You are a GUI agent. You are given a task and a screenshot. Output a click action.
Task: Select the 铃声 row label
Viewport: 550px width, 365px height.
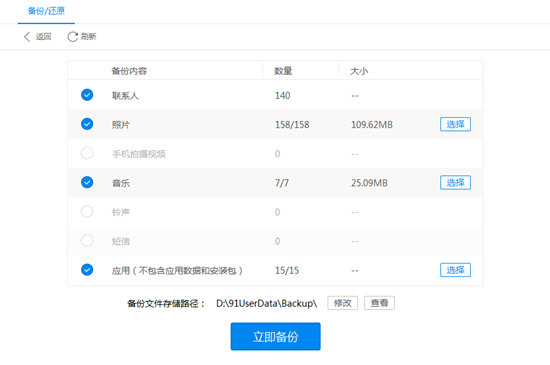tap(121, 212)
